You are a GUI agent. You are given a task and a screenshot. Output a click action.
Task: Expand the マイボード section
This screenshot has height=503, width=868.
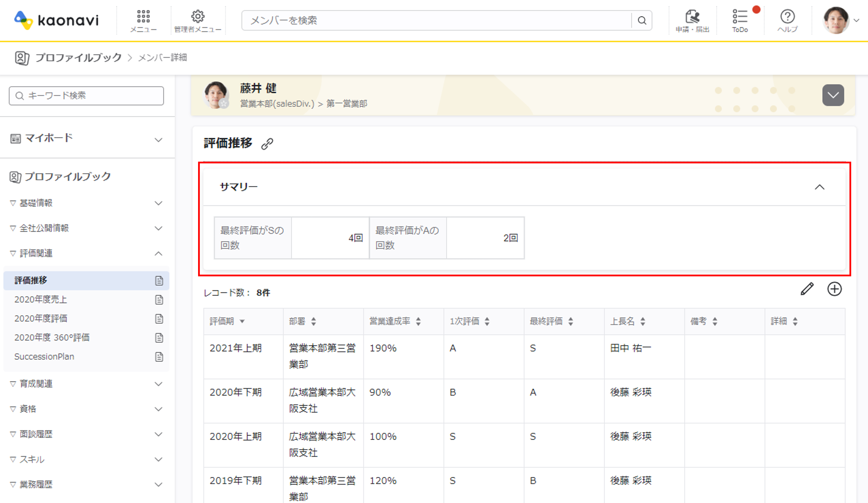(x=158, y=139)
